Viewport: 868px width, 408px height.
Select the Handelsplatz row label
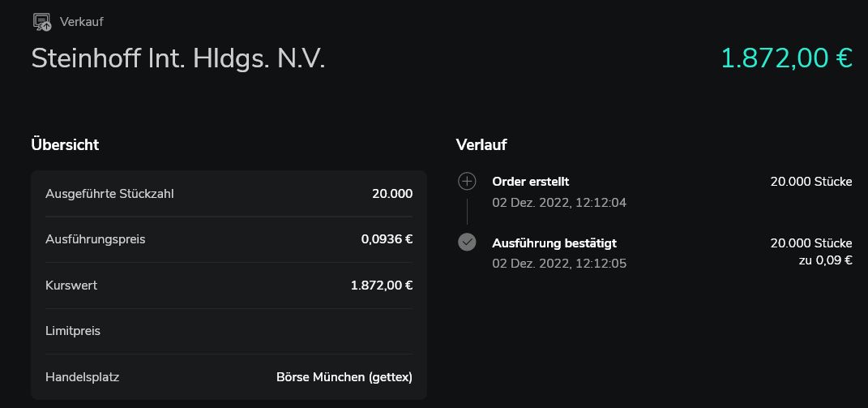(83, 377)
